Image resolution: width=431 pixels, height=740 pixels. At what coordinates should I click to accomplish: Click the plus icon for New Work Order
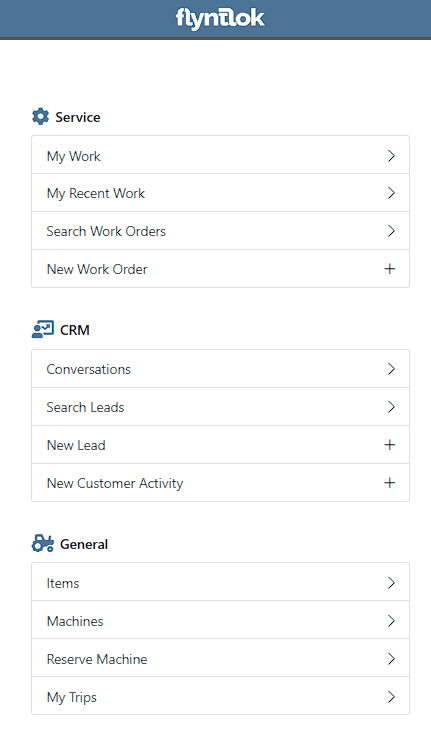coord(389,269)
